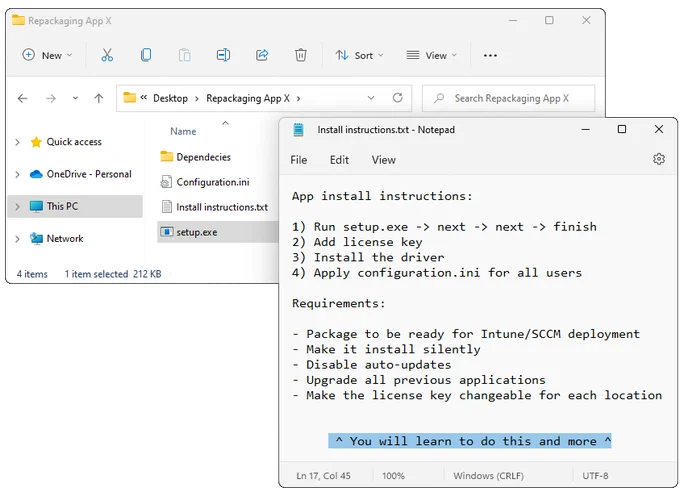Open the three-dot See more menu in Explorer
Viewport: 680px width, 496px height.
click(490, 55)
